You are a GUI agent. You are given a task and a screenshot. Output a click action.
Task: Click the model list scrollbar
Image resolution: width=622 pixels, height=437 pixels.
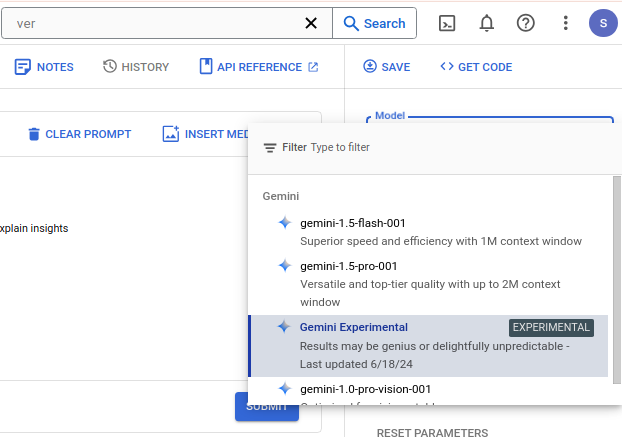point(616,280)
